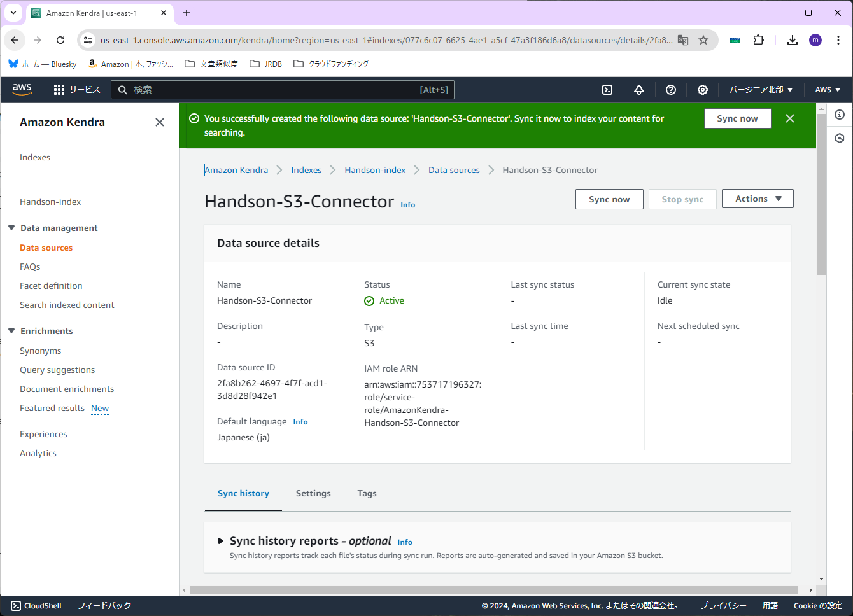Open the hexagon tutorial icon on right edge
The height and width of the screenshot is (616, 853).
click(x=840, y=138)
